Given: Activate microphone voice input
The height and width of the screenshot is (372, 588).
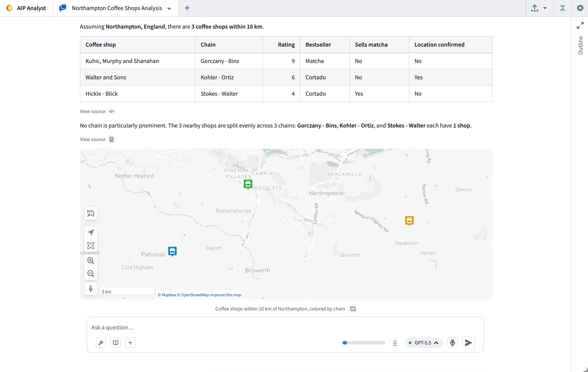Looking at the screenshot, I should point(452,343).
